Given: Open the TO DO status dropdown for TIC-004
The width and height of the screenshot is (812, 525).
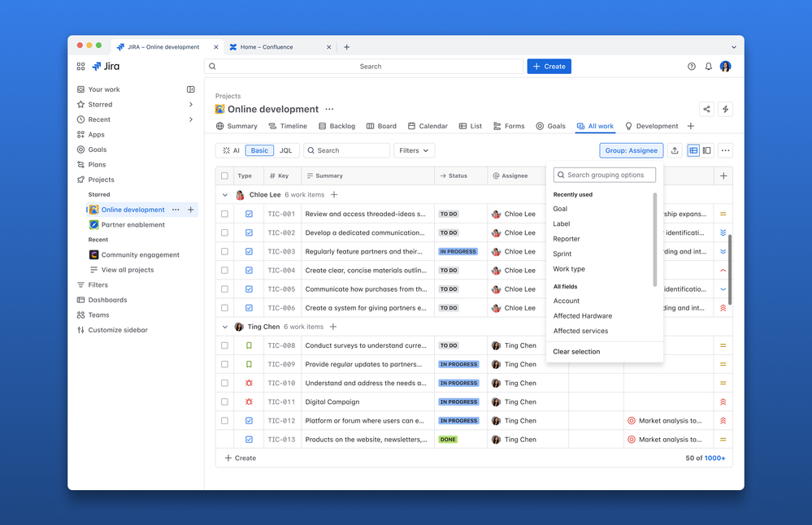Looking at the screenshot, I should [449, 271].
